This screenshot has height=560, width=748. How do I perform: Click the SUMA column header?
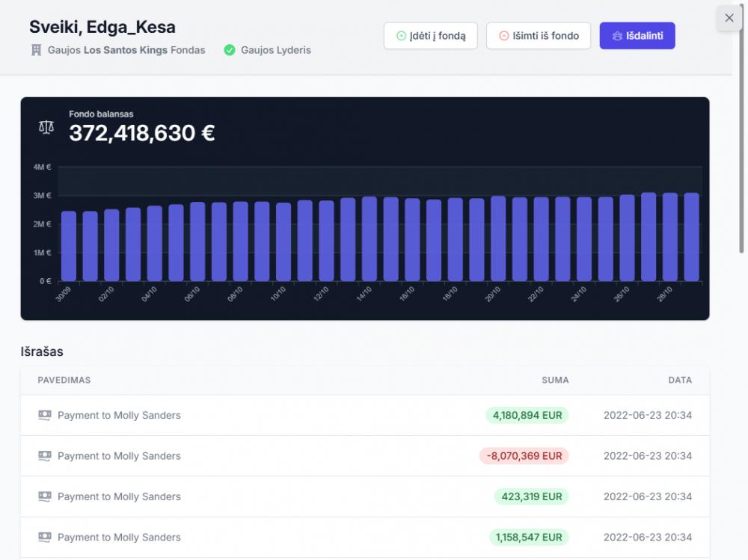click(555, 380)
